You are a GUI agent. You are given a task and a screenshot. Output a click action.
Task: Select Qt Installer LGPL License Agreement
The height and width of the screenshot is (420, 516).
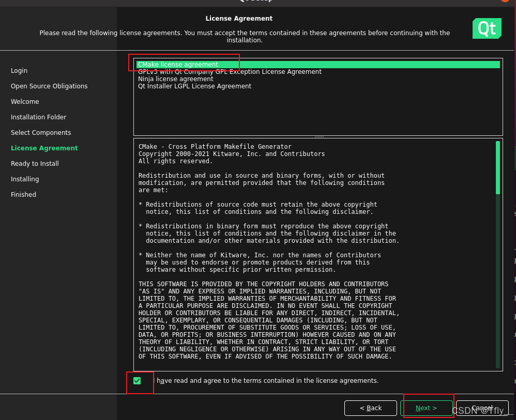click(194, 86)
